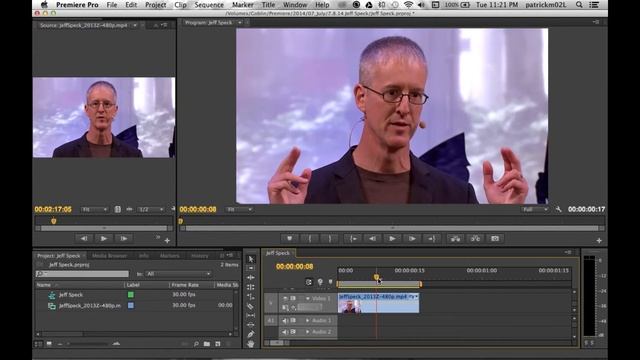Open Source clip selector dropdown arrow

135,25
